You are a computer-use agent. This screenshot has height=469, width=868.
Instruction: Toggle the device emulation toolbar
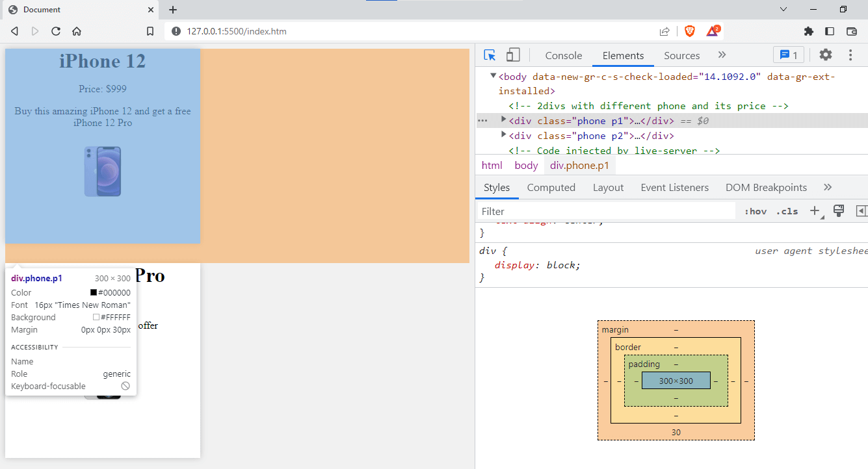pos(513,55)
